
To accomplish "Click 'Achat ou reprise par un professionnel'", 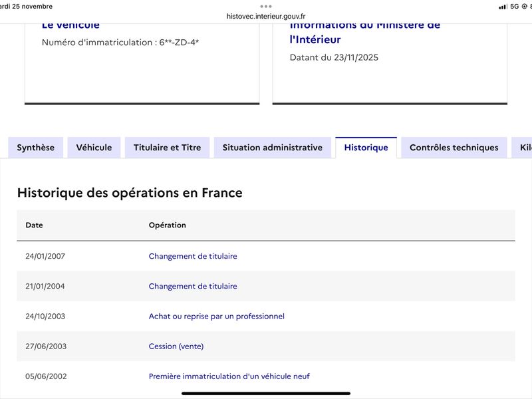I will 217,317.
